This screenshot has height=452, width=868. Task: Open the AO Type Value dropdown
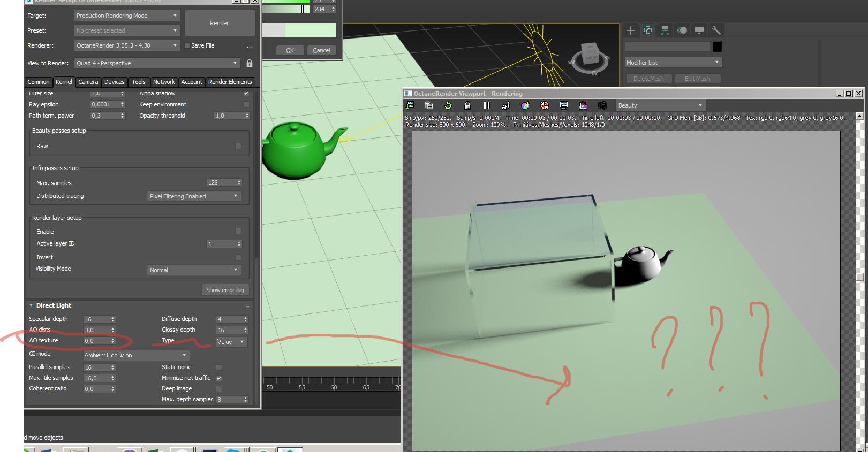(231, 342)
